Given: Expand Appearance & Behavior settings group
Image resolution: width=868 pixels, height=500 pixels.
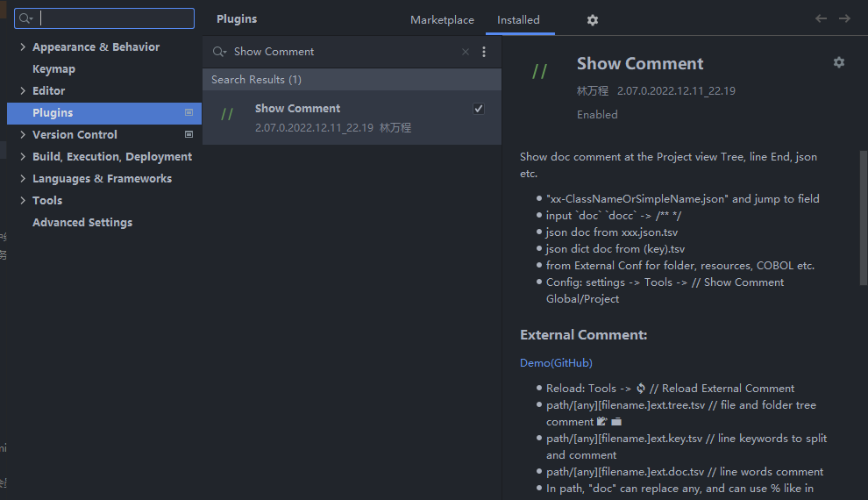Looking at the screenshot, I should 23,47.
